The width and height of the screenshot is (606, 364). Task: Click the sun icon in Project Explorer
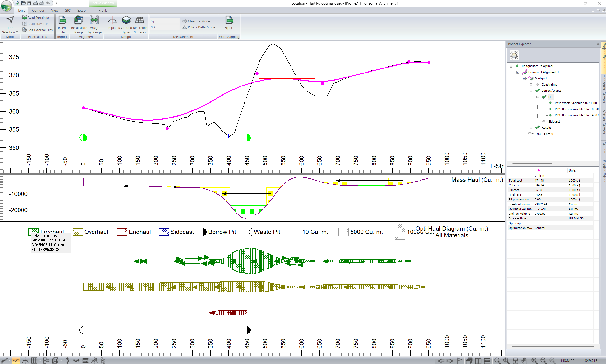pyautogui.click(x=514, y=55)
